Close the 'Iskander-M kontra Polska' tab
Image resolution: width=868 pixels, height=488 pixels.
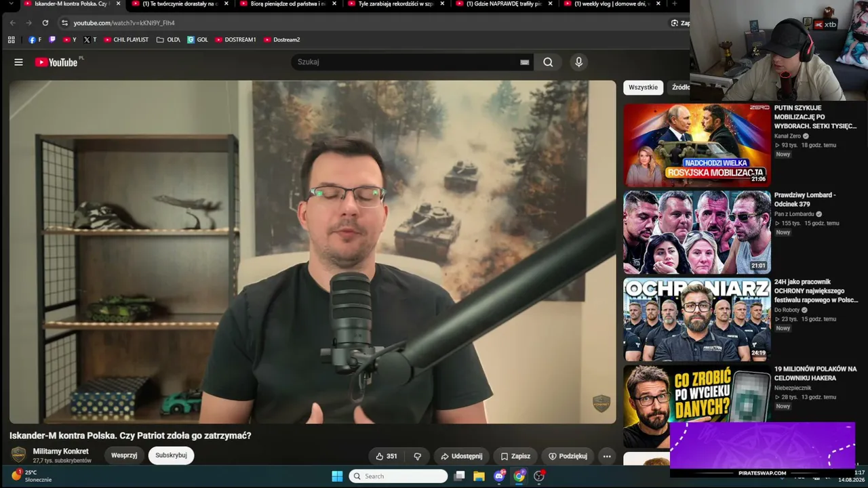coord(118,3)
